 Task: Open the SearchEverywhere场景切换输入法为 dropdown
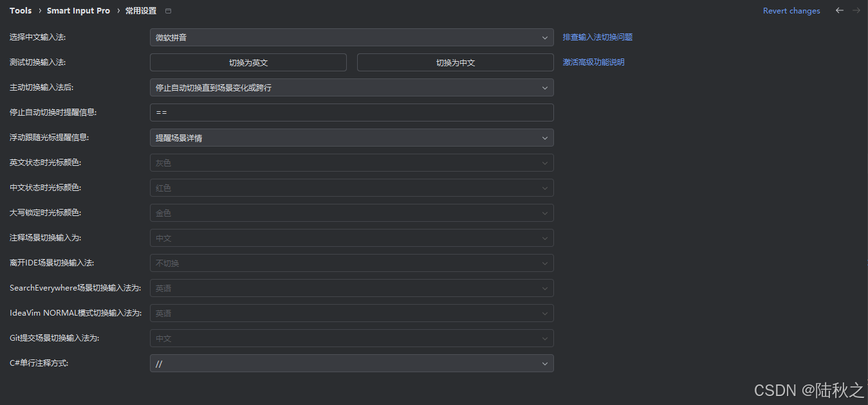pos(351,288)
